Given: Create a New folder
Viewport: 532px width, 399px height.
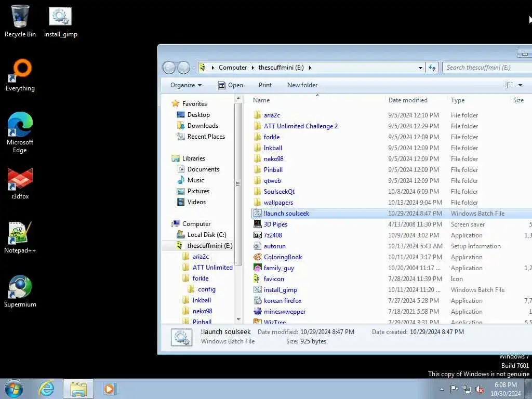Looking at the screenshot, I should [x=302, y=85].
